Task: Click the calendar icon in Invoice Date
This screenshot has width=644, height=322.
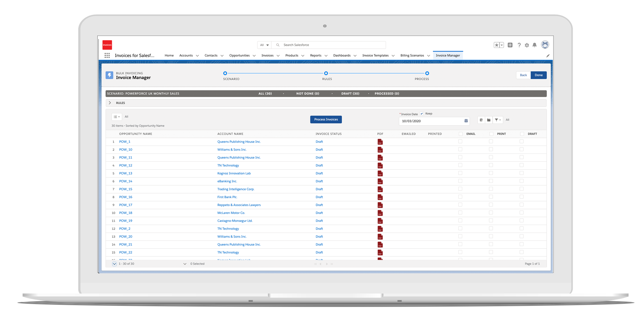Action: 466,121
